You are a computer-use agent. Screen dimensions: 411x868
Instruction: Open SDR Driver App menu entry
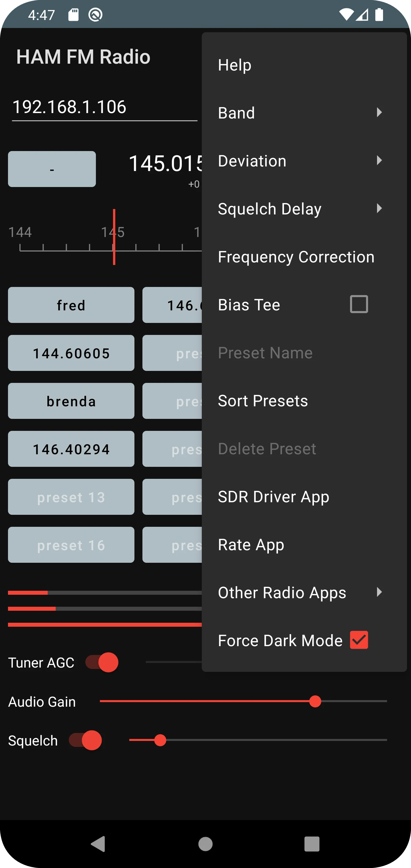[x=304, y=497]
